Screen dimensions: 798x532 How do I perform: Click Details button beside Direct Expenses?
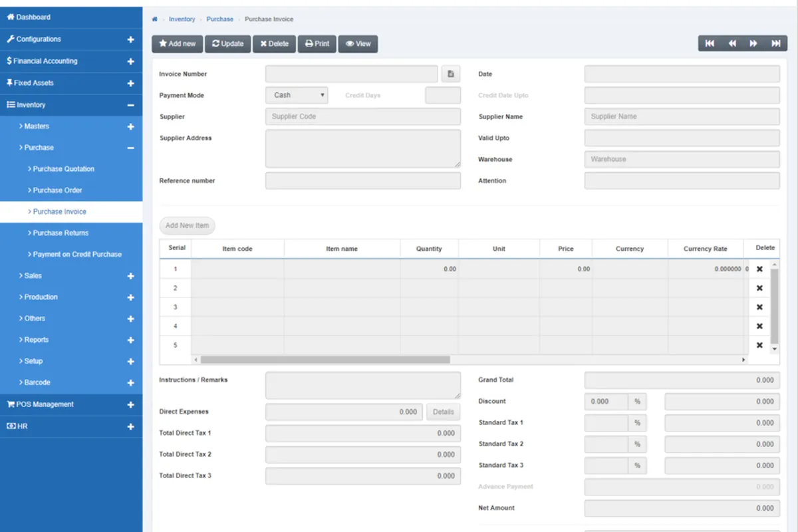(443, 412)
